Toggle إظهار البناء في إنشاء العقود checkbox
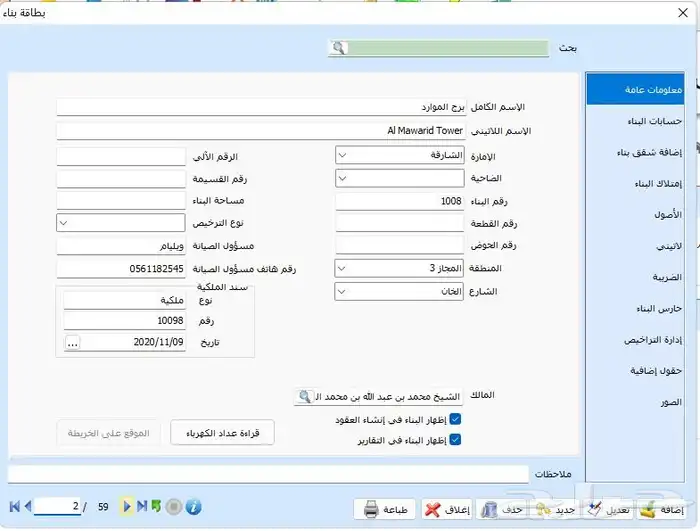The height and width of the screenshot is (531, 700). pos(455,419)
